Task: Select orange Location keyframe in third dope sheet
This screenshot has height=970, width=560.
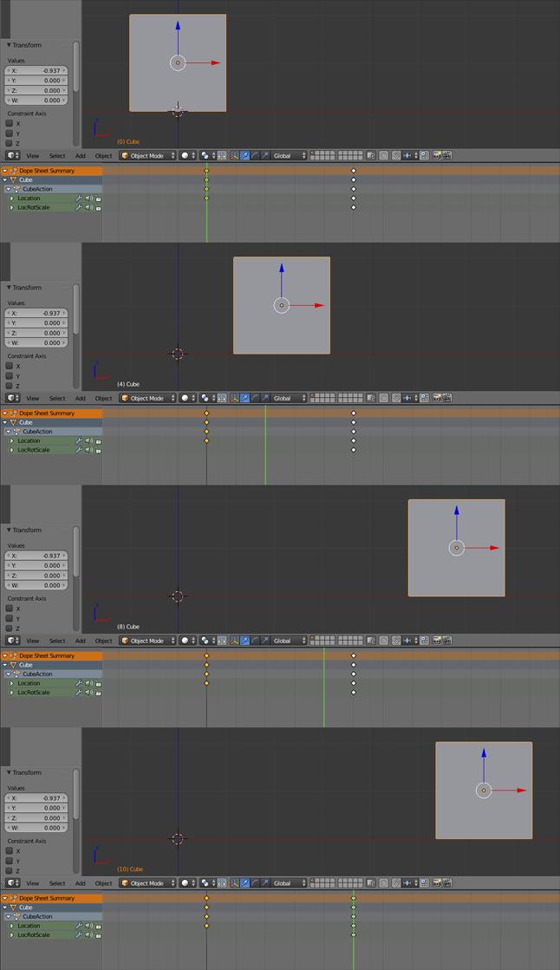Action: click(206, 684)
